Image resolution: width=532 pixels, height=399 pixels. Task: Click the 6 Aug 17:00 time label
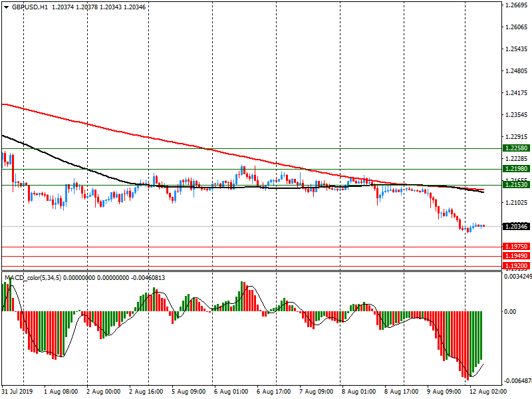274,392
